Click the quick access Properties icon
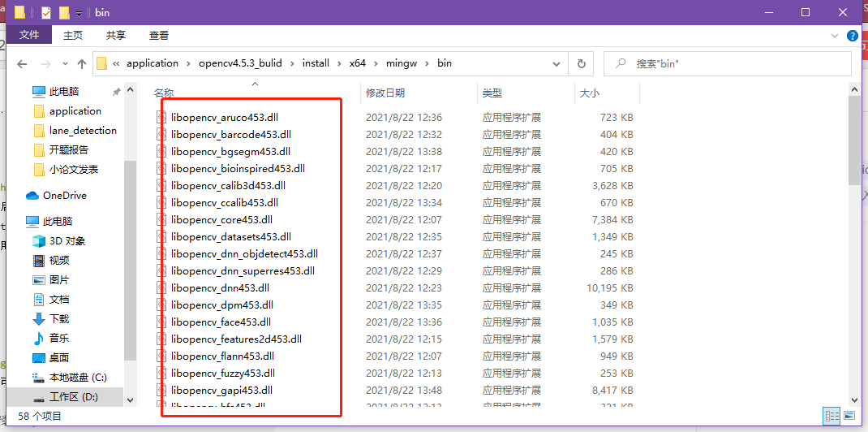The image size is (868, 432). pos(46,12)
